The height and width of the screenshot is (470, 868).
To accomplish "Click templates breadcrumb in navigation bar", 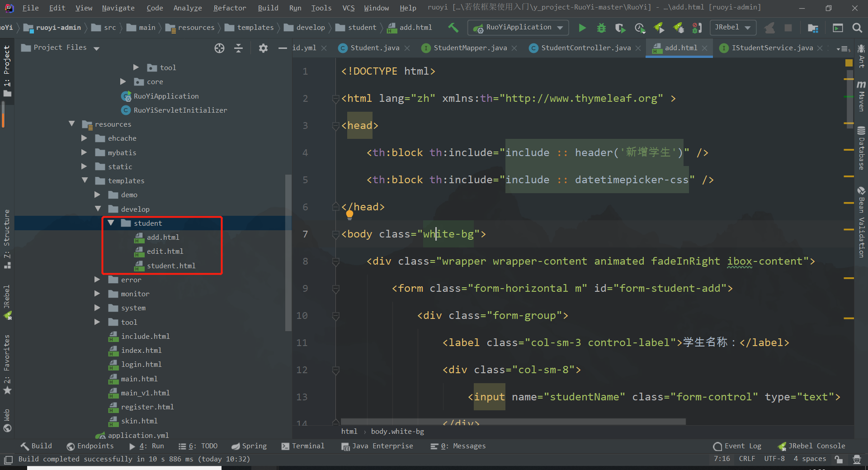I will [249, 28].
